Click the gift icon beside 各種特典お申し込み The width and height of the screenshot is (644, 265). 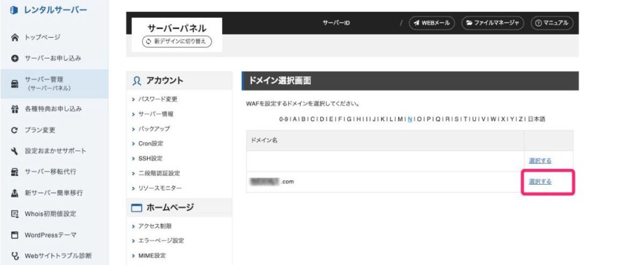[x=15, y=109]
